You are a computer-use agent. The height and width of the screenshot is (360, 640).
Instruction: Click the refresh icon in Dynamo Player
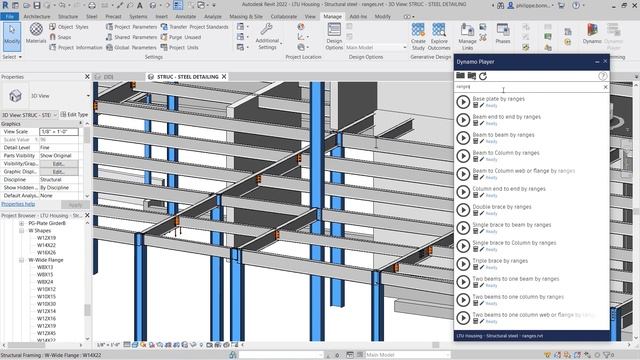(483, 76)
